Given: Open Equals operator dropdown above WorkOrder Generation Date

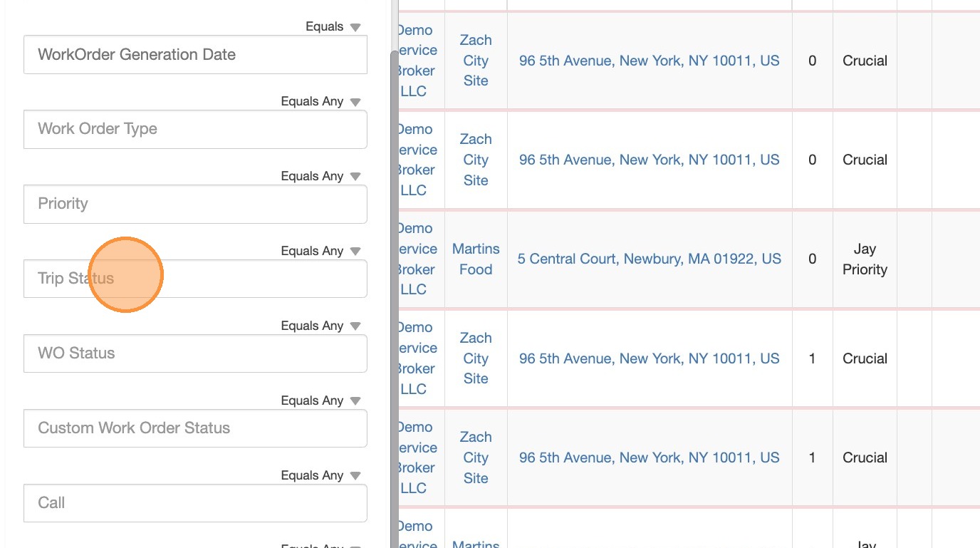Looking at the screenshot, I should click(333, 27).
